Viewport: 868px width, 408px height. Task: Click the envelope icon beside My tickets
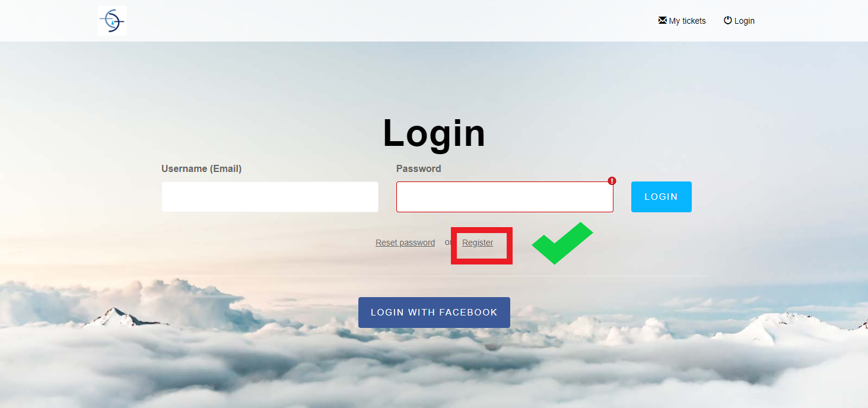[663, 20]
